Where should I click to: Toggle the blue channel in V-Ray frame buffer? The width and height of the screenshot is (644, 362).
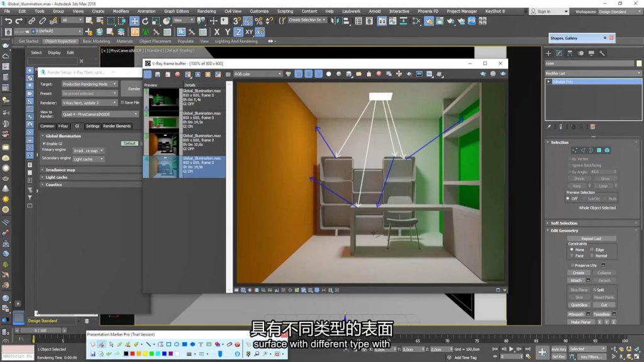(318, 74)
